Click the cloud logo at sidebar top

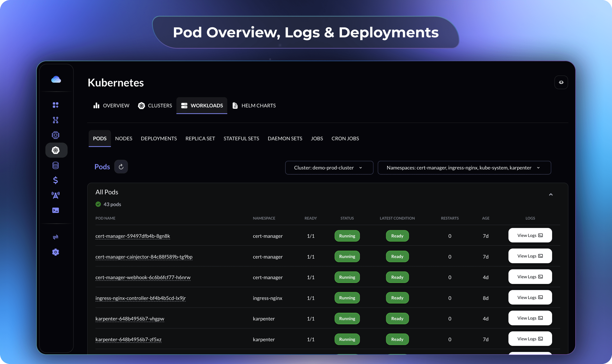tap(56, 80)
